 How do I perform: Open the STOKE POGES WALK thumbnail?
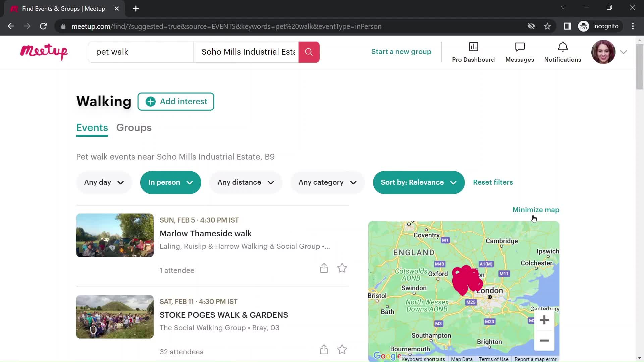click(115, 317)
